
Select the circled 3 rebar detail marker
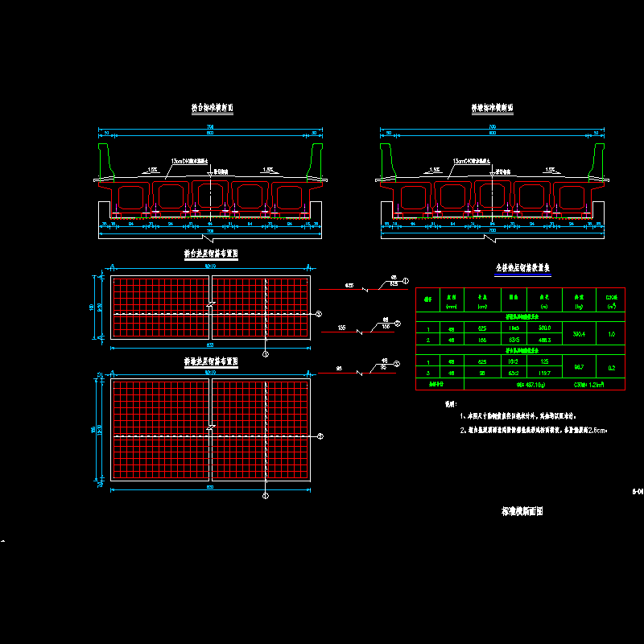tap(396, 364)
